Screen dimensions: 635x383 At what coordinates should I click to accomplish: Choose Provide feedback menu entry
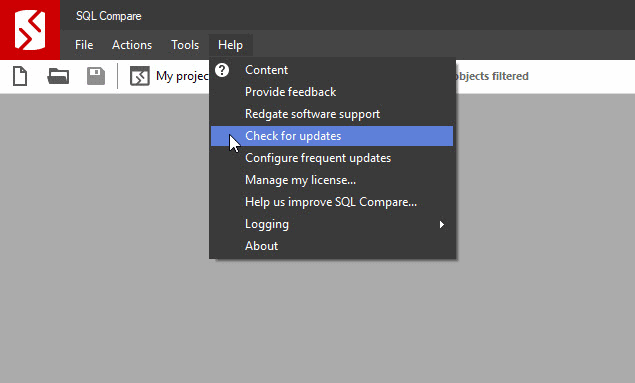pyautogui.click(x=332, y=92)
